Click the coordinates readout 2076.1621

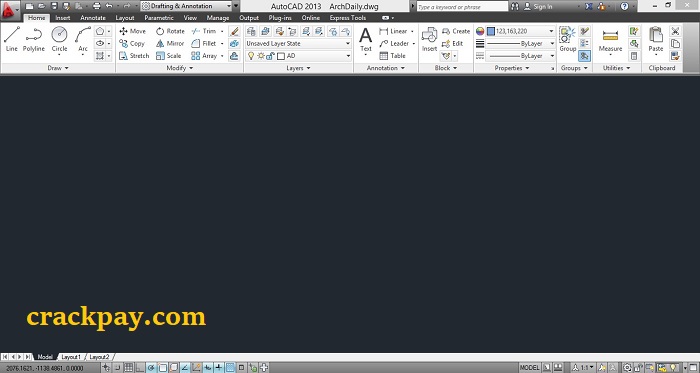(x=44, y=368)
